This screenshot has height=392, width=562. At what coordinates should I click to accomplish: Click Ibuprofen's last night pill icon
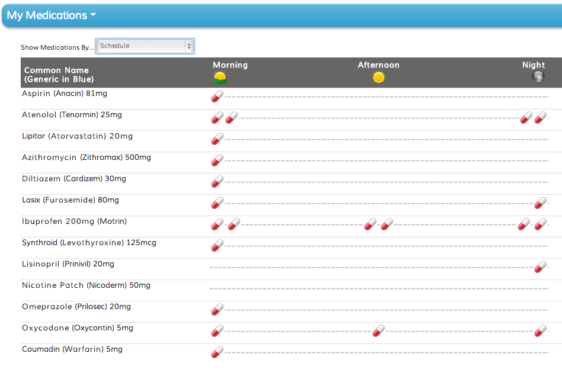(541, 224)
